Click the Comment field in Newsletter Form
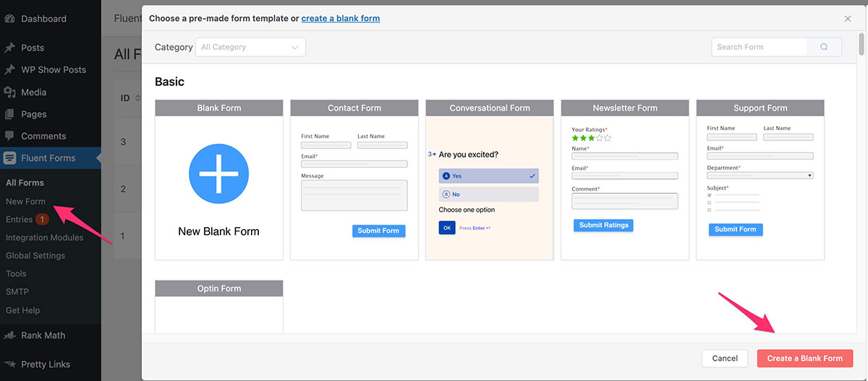Screen dimensions: 868x381 pos(624,201)
